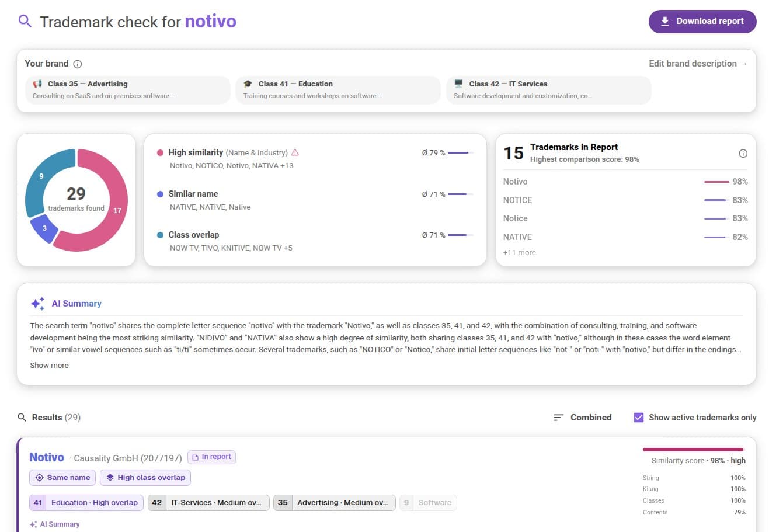Click the AI Summary label in Notivo card
This screenshot has height=532, width=776.
(60, 524)
